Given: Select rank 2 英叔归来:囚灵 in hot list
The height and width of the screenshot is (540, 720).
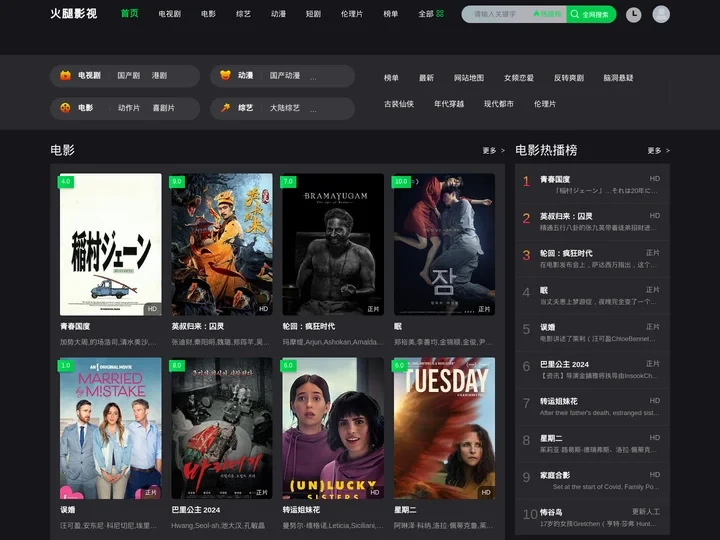Looking at the screenshot, I should 592,221.
